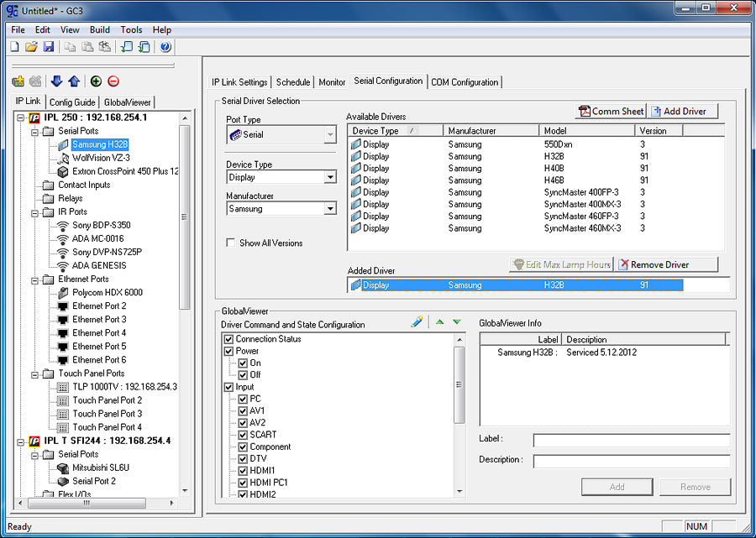756x538 pixels.
Task: Open the Port Type Serial dropdown
Action: 330,135
